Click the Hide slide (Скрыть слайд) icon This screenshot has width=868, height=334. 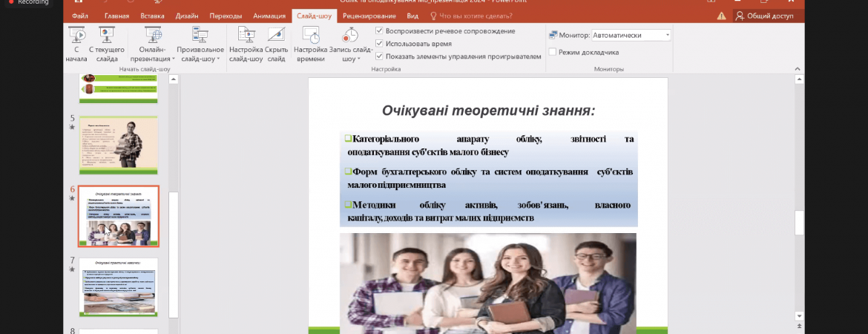(x=276, y=35)
